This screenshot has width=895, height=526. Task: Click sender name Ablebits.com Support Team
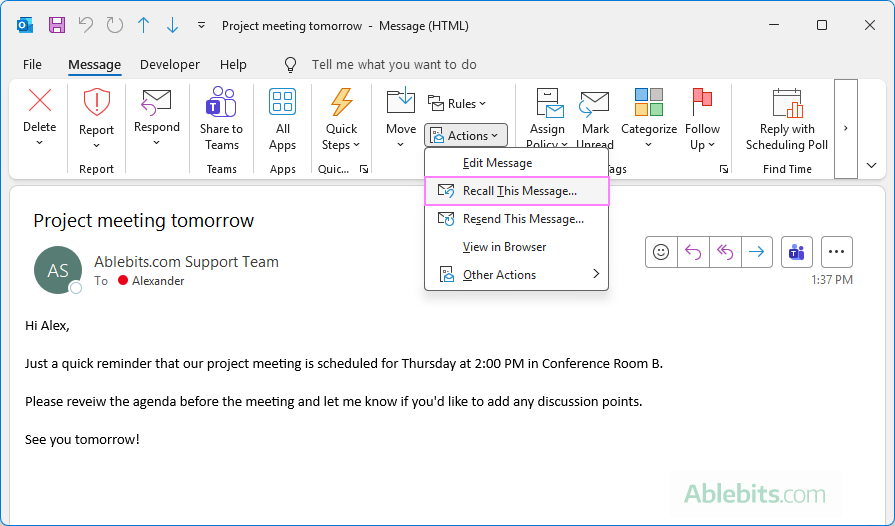pyautogui.click(x=186, y=262)
